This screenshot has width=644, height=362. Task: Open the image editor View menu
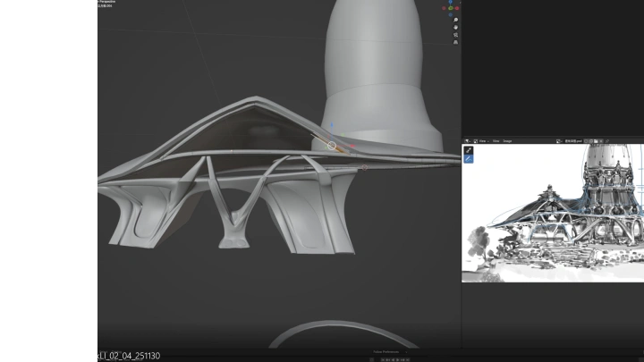496,141
